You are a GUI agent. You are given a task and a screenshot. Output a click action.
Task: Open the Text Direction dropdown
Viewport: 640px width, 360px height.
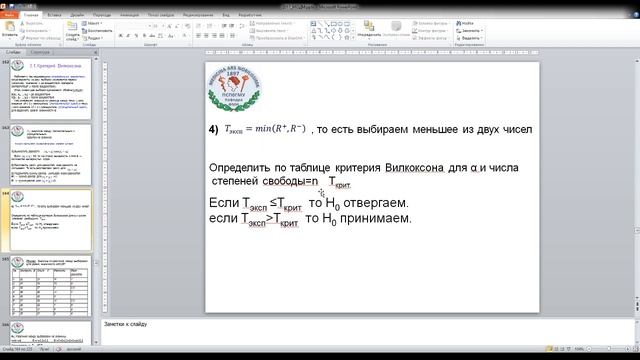tap(271, 23)
